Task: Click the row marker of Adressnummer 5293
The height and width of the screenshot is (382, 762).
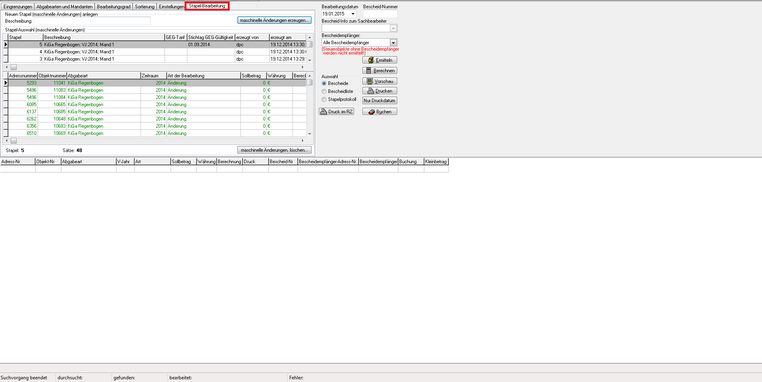Action: click(6, 83)
